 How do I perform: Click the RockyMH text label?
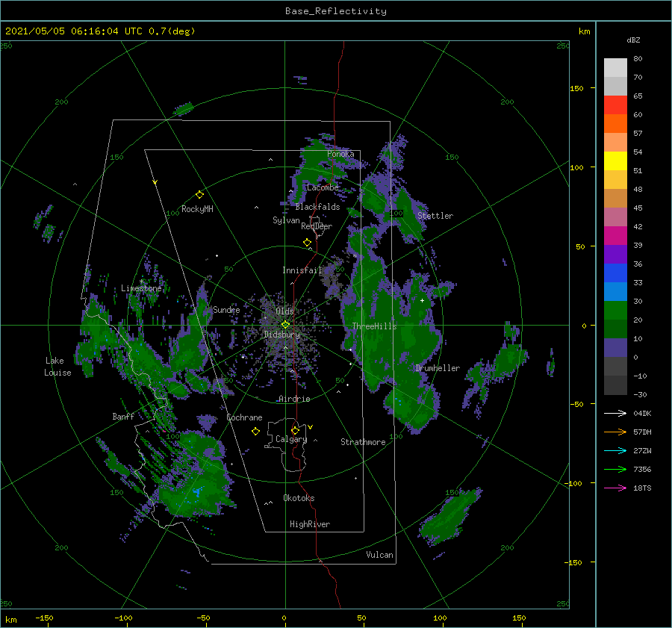click(197, 209)
